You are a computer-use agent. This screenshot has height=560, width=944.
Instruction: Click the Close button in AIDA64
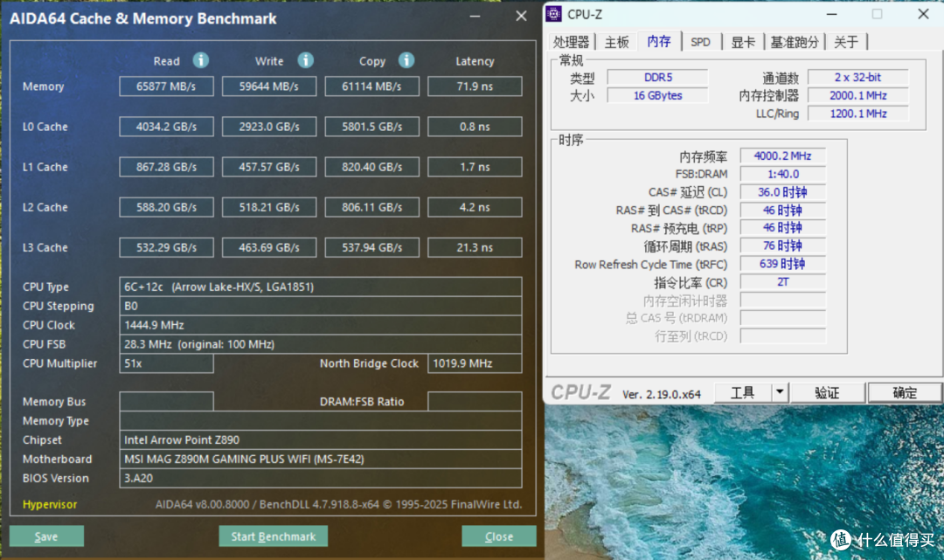[499, 536]
